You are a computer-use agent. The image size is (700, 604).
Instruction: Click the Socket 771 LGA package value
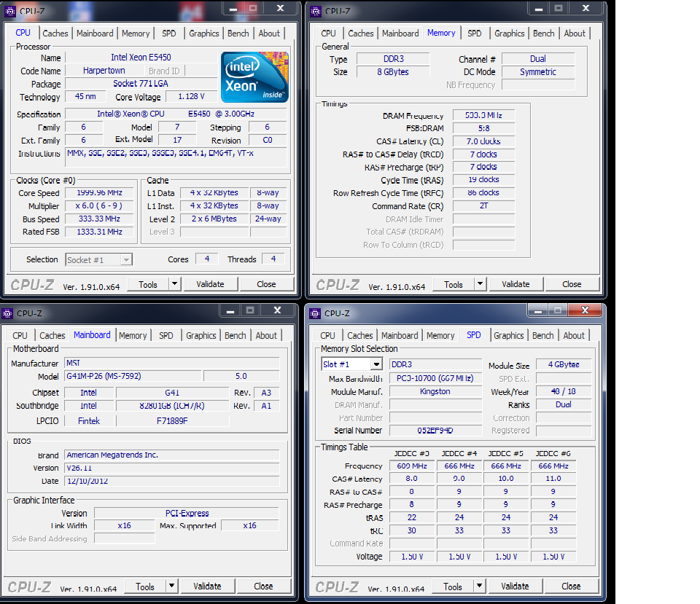141,83
